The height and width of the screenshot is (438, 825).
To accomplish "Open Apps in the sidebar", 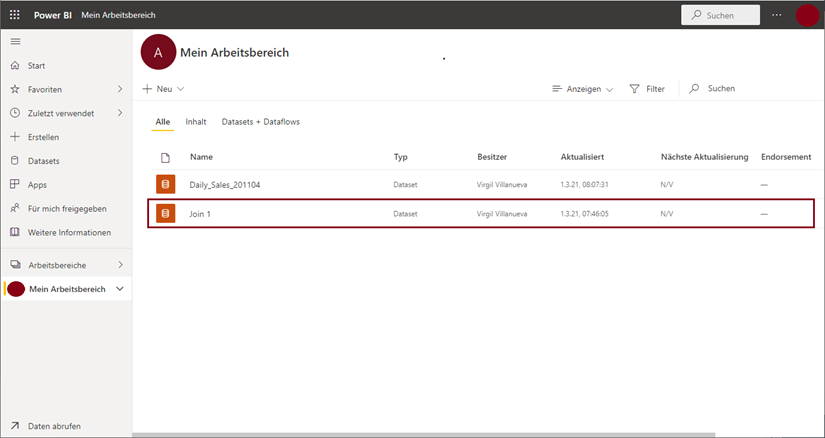I will coord(37,185).
